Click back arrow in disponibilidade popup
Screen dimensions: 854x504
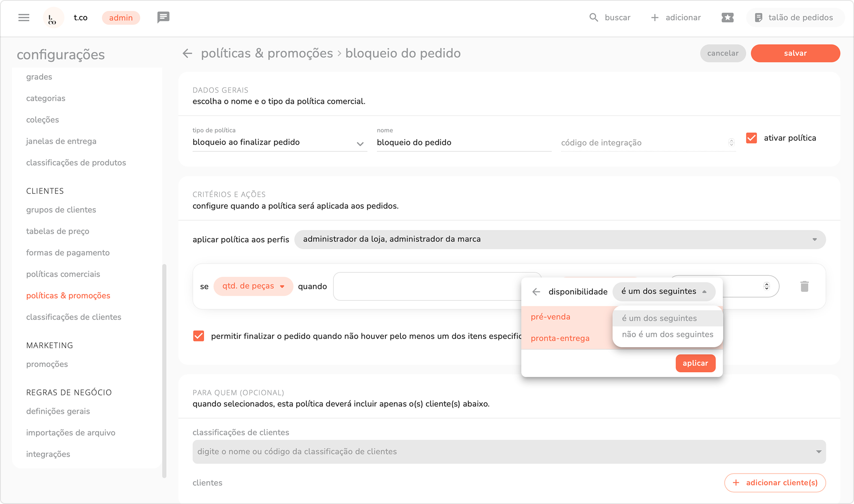pos(536,291)
